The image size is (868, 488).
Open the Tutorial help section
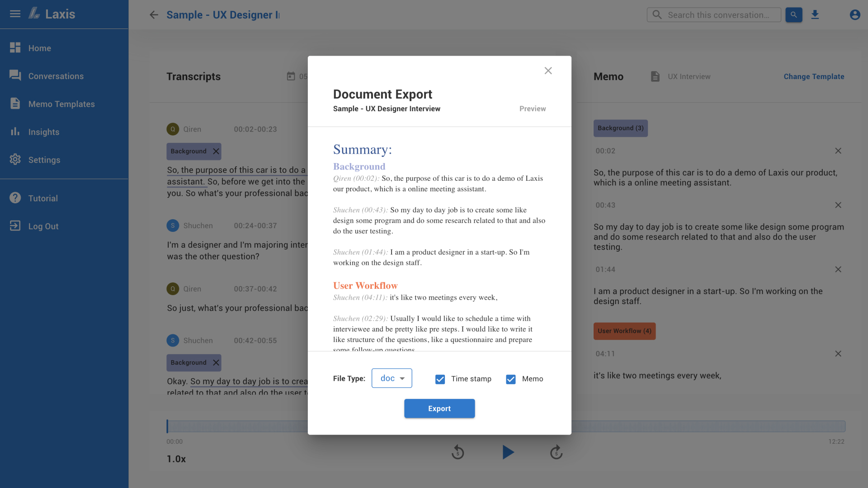point(43,198)
